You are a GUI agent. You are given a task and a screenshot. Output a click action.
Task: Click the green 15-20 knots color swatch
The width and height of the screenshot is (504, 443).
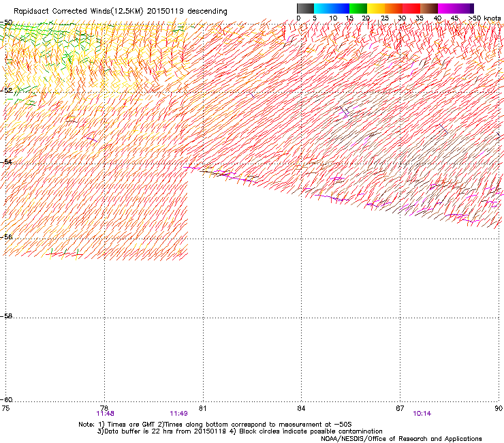358,8
